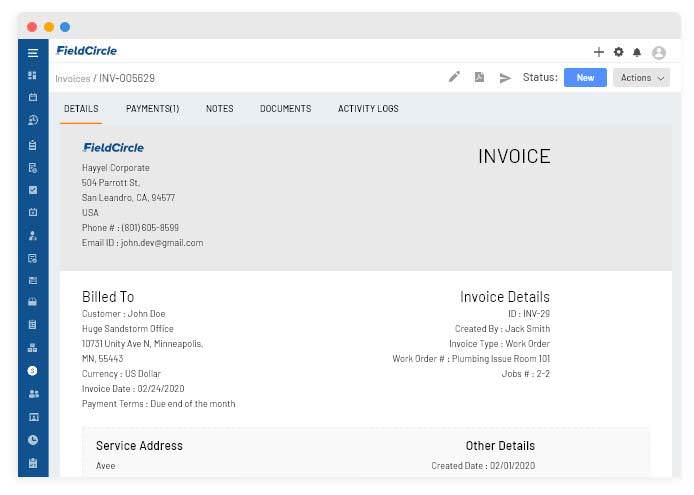Open the DOCUMENTS tab
Viewport: 694px width, 495px height.
285,108
